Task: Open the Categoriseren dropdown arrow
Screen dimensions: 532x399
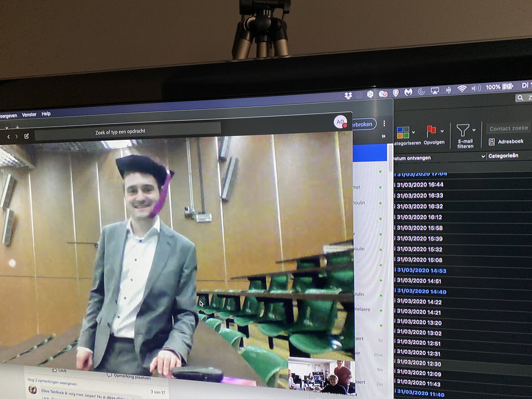Action: pyautogui.click(x=414, y=132)
